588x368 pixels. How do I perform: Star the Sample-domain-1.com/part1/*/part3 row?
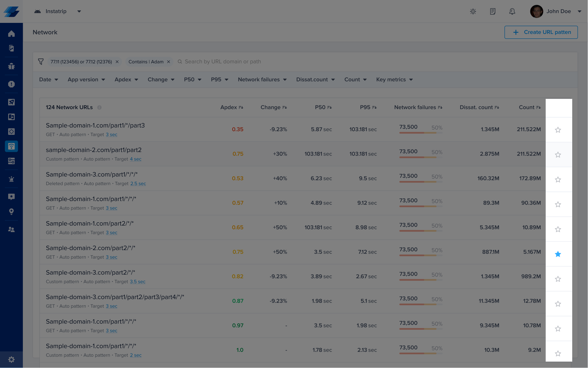[558, 130]
